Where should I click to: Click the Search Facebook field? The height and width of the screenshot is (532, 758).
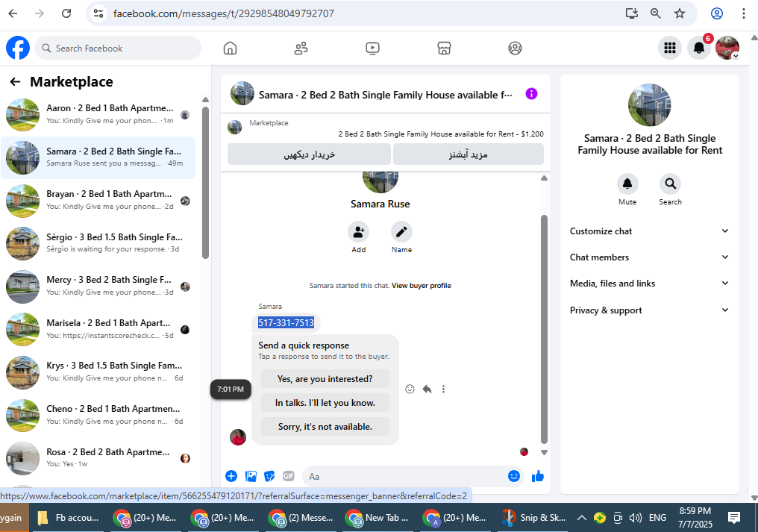[x=118, y=48]
